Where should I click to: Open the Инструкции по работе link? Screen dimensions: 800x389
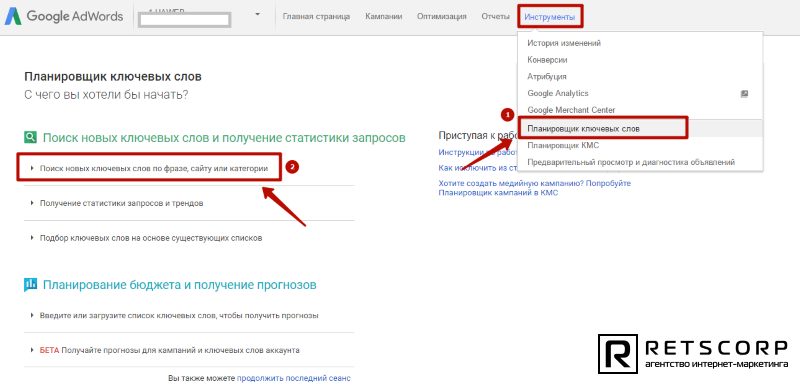point(477,152)
